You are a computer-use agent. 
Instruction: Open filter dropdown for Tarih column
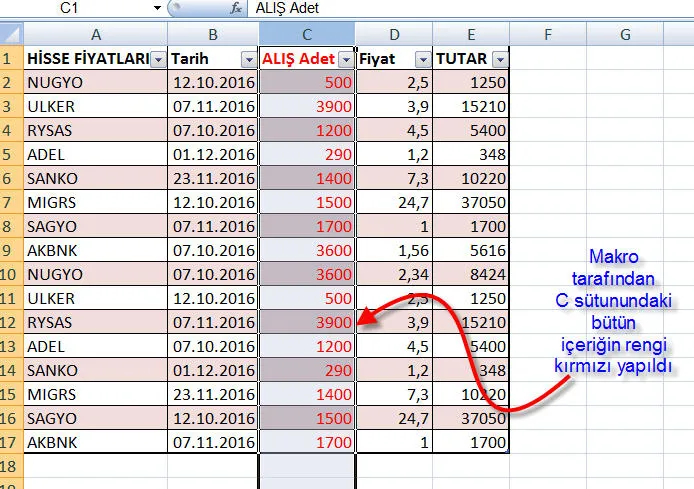(248, 59)
